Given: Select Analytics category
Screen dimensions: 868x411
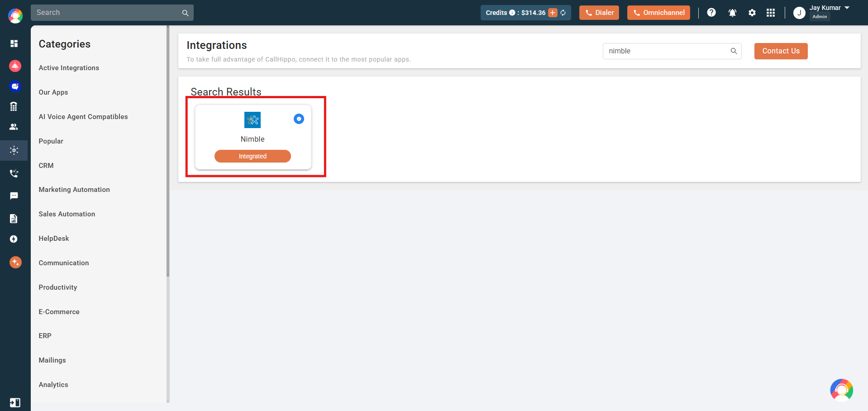Looking at the screenshot, I should [53, 385].
